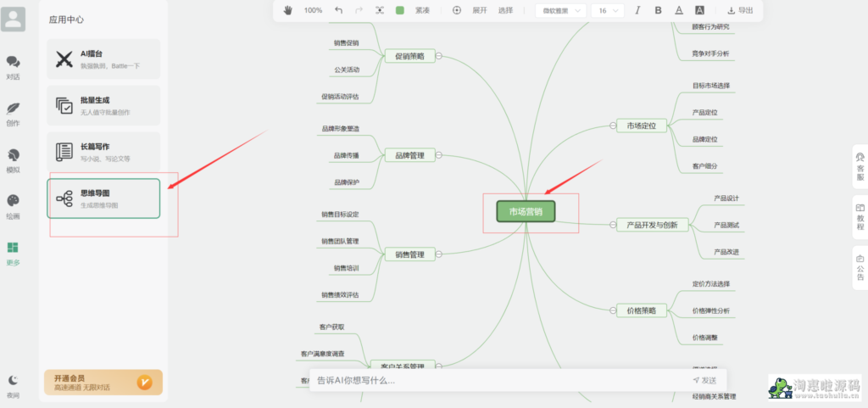Select the 公关活动 leaf node

[347, 70]
